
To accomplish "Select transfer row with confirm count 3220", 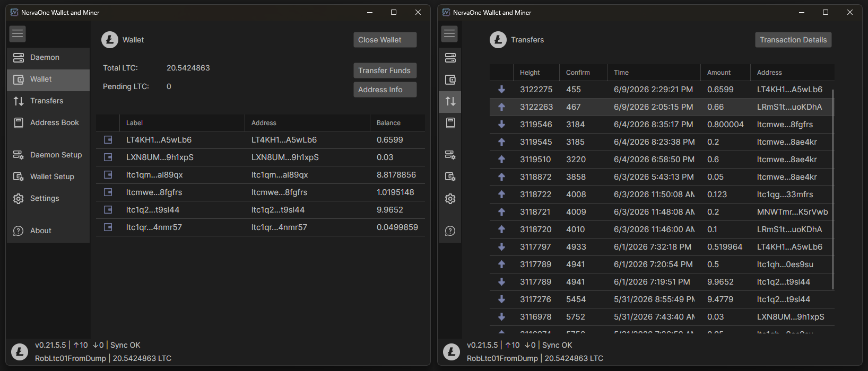I will (662, 160).
